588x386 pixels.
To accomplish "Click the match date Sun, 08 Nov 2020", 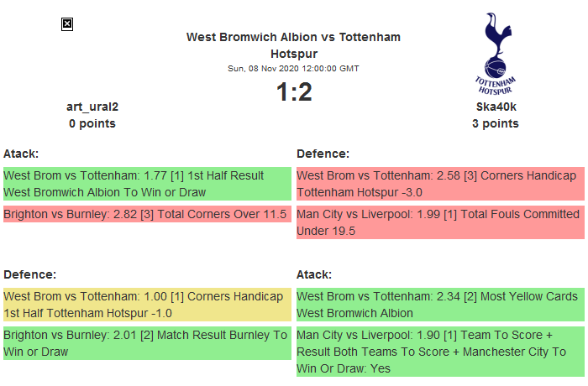I will point(293,69).
